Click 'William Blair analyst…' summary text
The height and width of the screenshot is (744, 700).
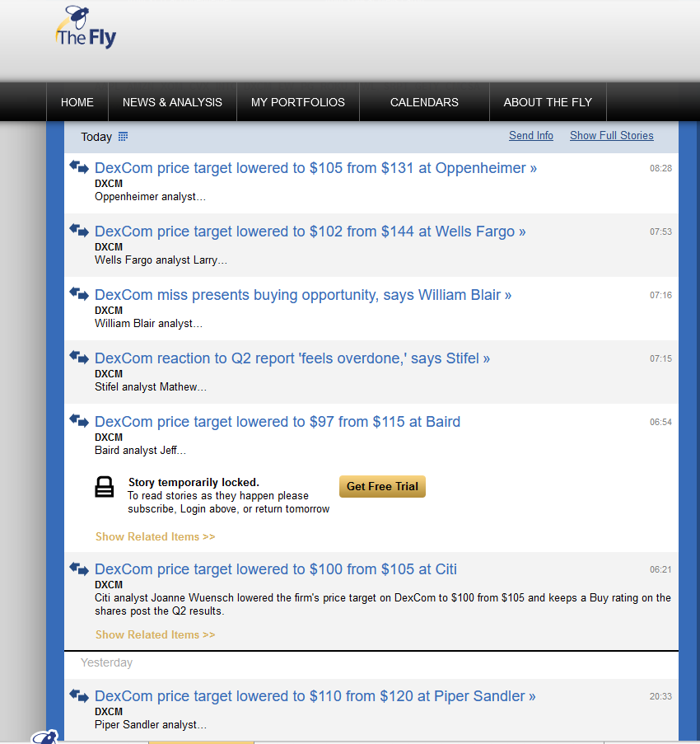[148, 324]
